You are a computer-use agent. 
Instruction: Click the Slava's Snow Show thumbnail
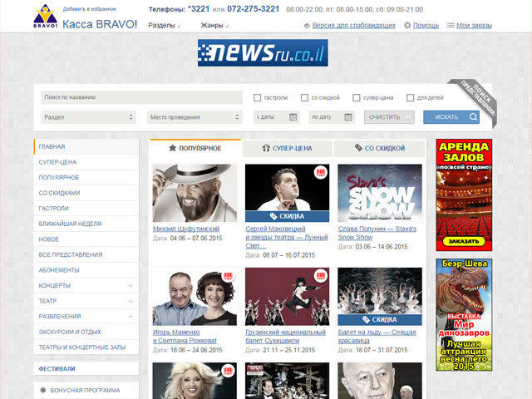[x=380, y=193]
